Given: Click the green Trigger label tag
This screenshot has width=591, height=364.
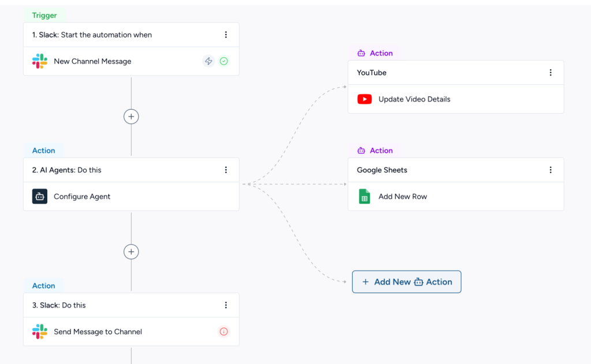Looking at the screenshot, I should [x=44, y=16].
